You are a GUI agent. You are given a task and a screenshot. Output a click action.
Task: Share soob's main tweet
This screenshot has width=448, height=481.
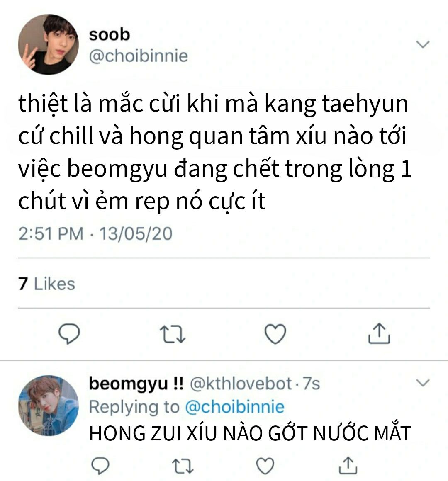(x=379, y=333)
